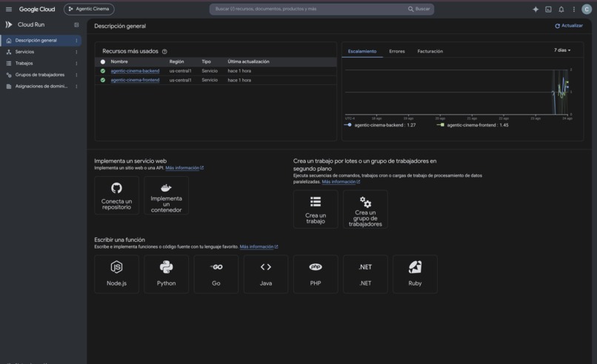
Task: Click the Crea un trabajo card
Action: [316, 209]
